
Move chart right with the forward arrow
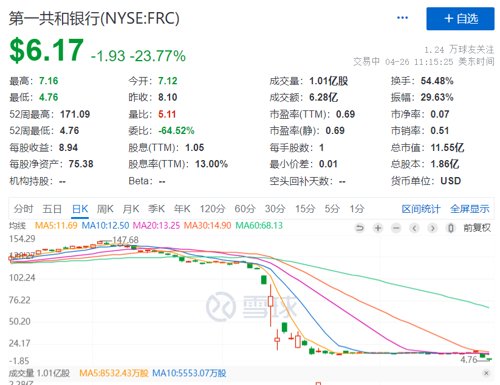click(433, 228)
